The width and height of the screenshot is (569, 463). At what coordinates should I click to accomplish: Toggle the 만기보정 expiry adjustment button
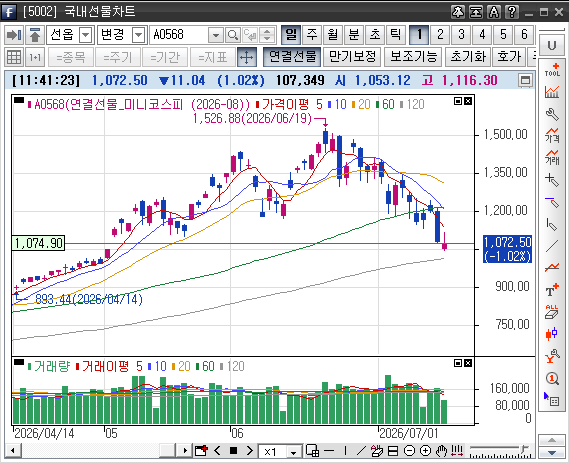coord(352,57)
